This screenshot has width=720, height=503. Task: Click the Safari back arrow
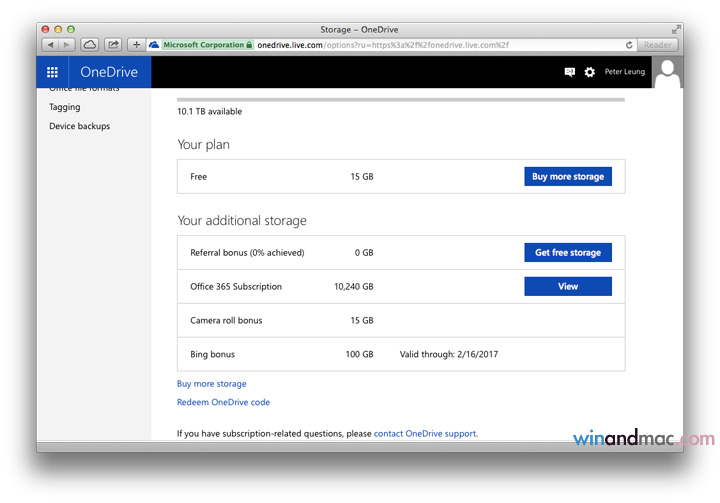click(49, 45)
